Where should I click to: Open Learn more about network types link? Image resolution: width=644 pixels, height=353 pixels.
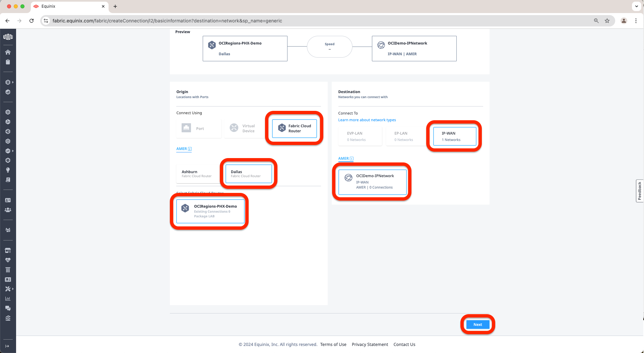[x=367, y=120]
